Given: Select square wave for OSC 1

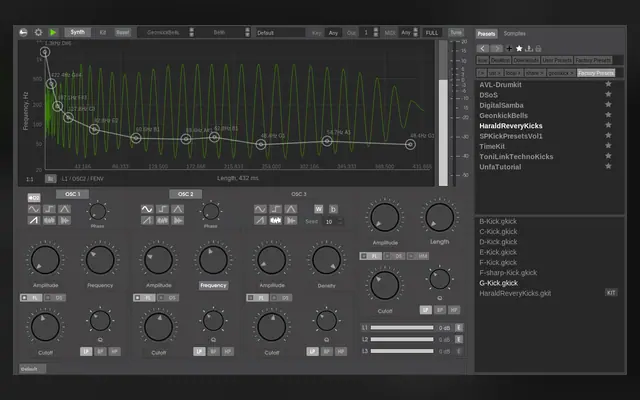Looking at the screenshot, I should [49, 209].
